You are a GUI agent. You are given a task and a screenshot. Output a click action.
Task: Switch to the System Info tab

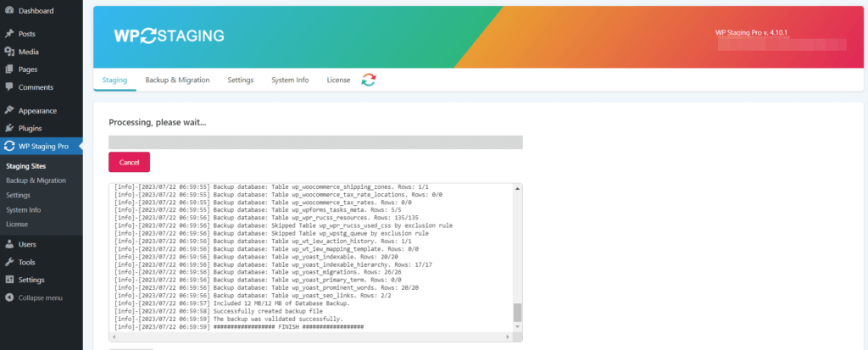click(x=290, y=80)
